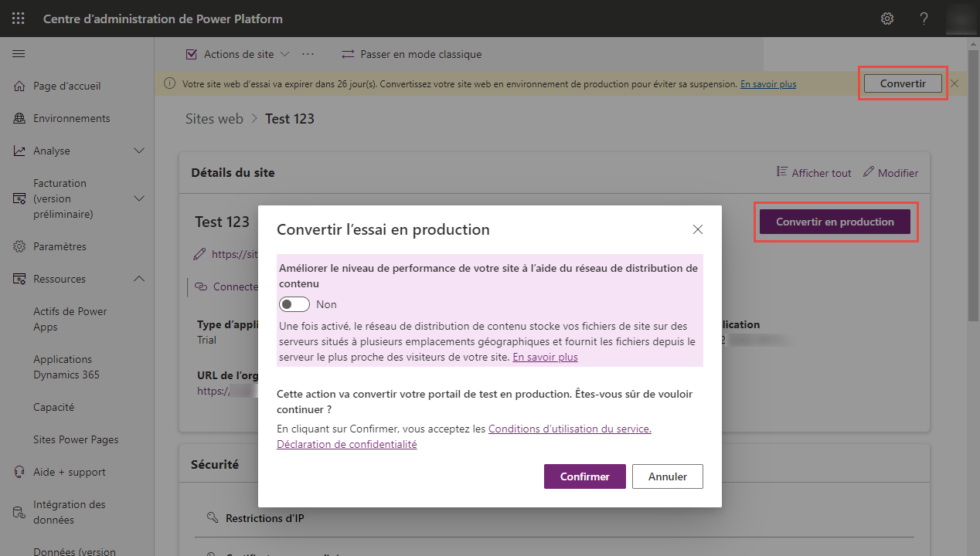Collapse the Ressources section
This screenshot has height=556, width=980.
coord(139,279)
